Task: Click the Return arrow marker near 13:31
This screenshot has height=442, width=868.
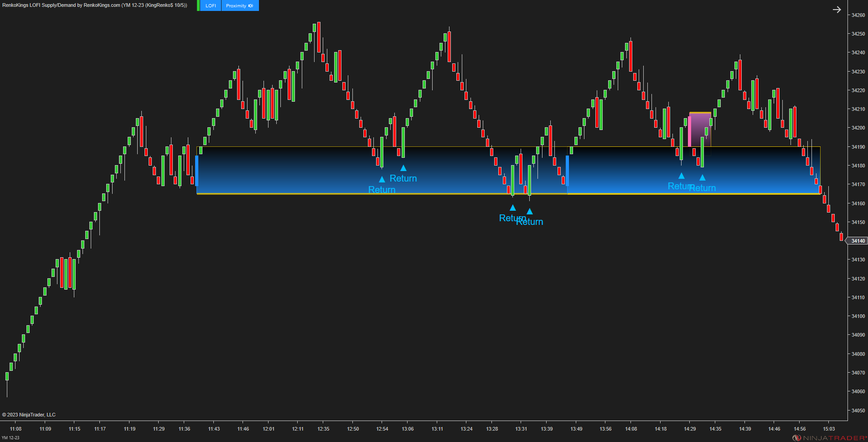Action: tap(512, 207)
